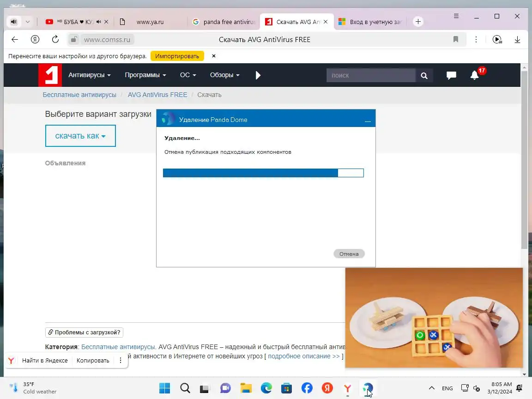Viewport: 532px width, 399px height.
Task: Click the media playback icon in browser toolbar
Action: [497, 40]
